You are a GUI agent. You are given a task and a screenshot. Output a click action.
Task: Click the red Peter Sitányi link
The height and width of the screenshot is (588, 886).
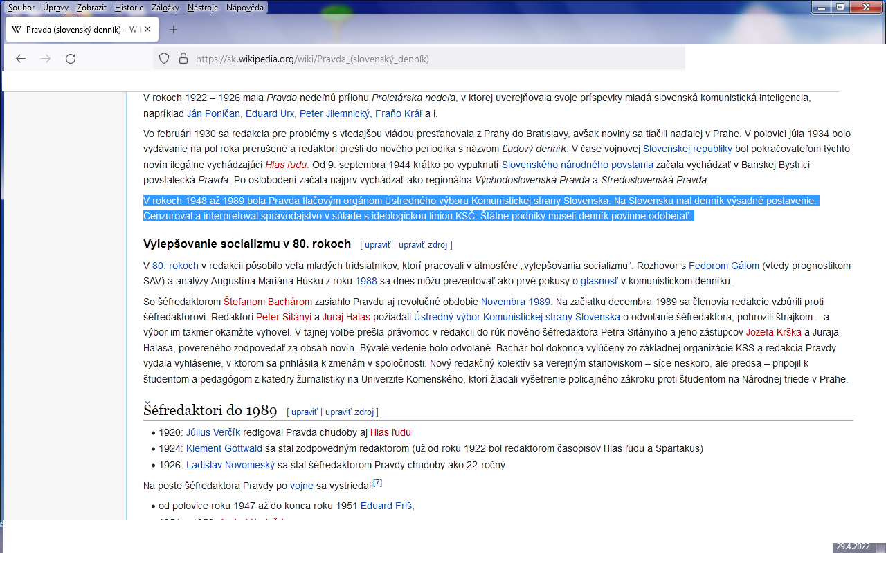pyautogui.click(x=284, y=317)
